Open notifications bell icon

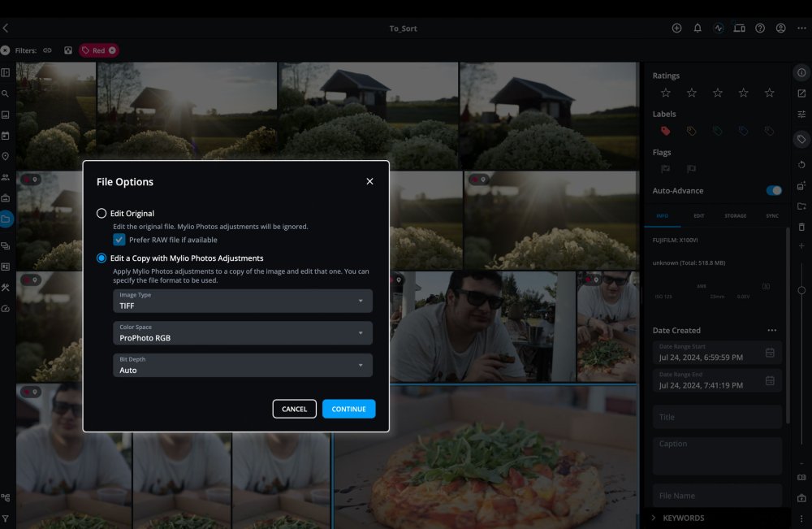pyautogui.click(x=698, y=28)
